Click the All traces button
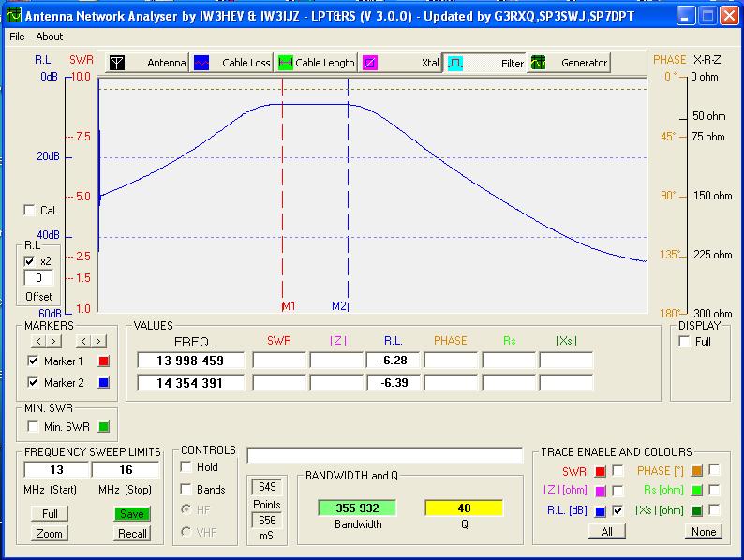This screenshot has width=744, height=560. coord(606,531)
